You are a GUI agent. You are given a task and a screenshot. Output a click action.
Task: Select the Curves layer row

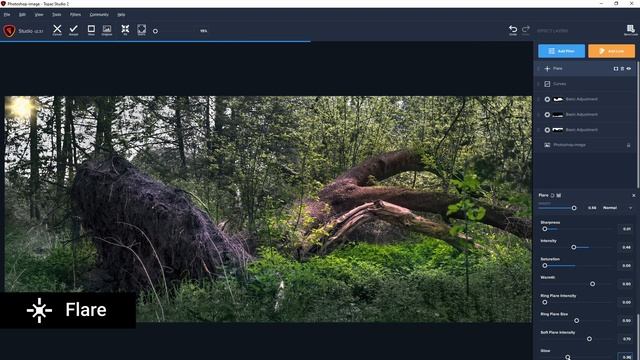[x=585, y=84]
